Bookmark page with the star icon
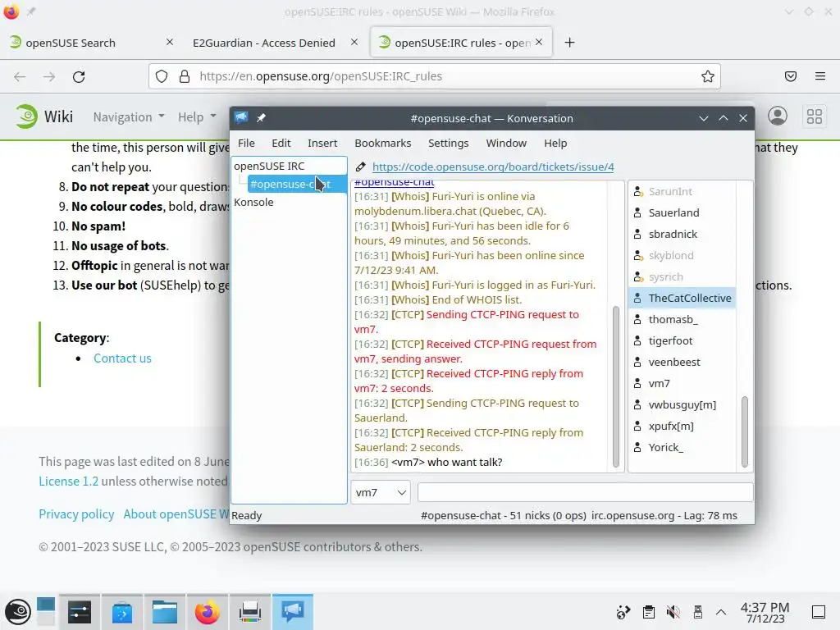 pos(708,76)
